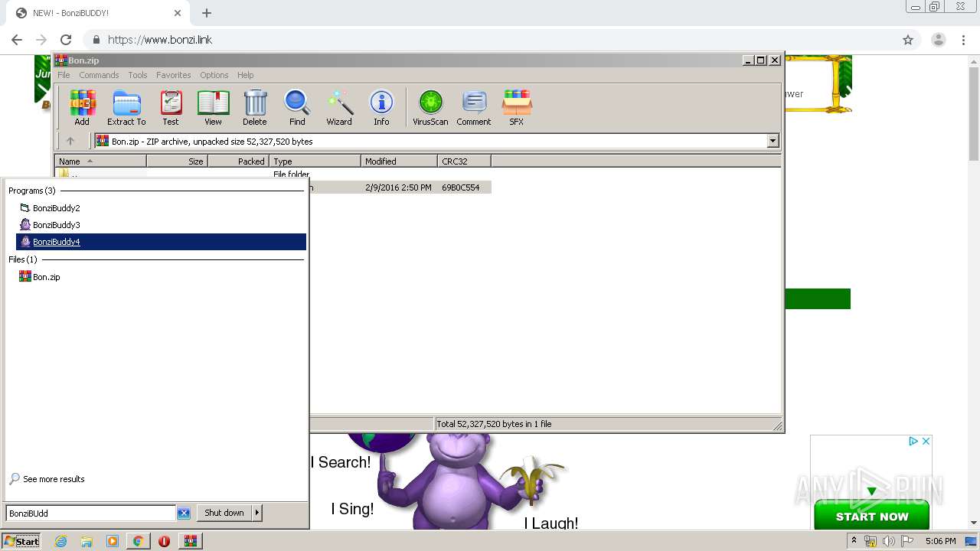980x551 pixels.
Task: Click the volume speaker tray icon
Action: click(x=889, y=541)
